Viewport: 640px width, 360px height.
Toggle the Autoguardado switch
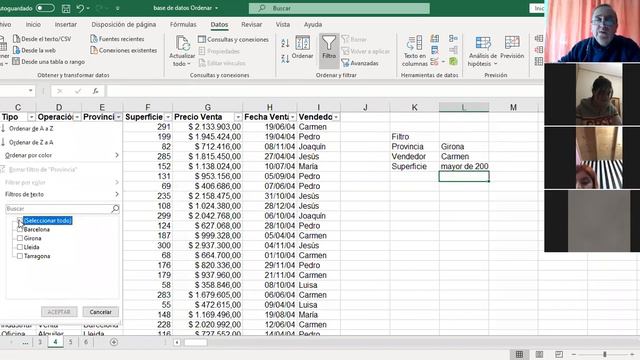point(45,8)
